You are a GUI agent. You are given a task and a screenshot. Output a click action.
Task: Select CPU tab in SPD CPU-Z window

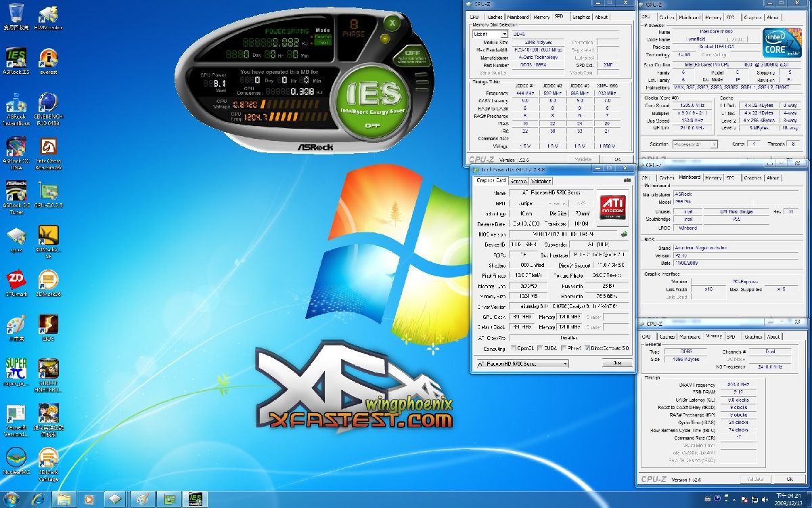click(x=474, y=17)
